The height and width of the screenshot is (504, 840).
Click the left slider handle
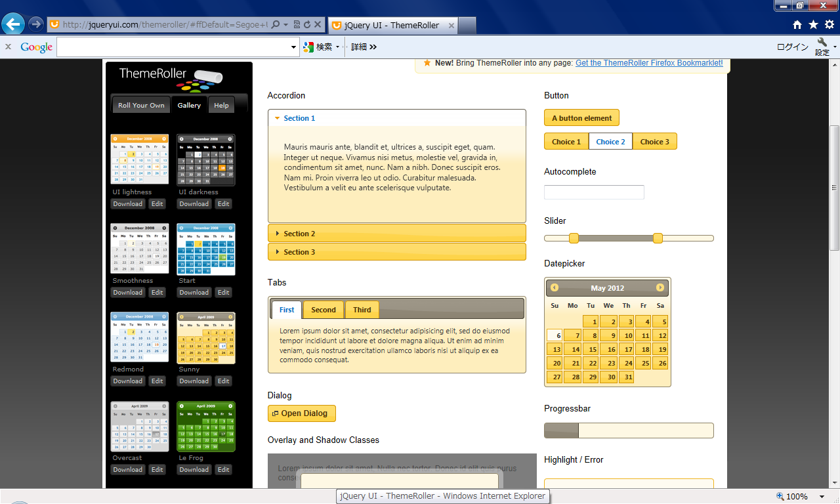(574, 238)
